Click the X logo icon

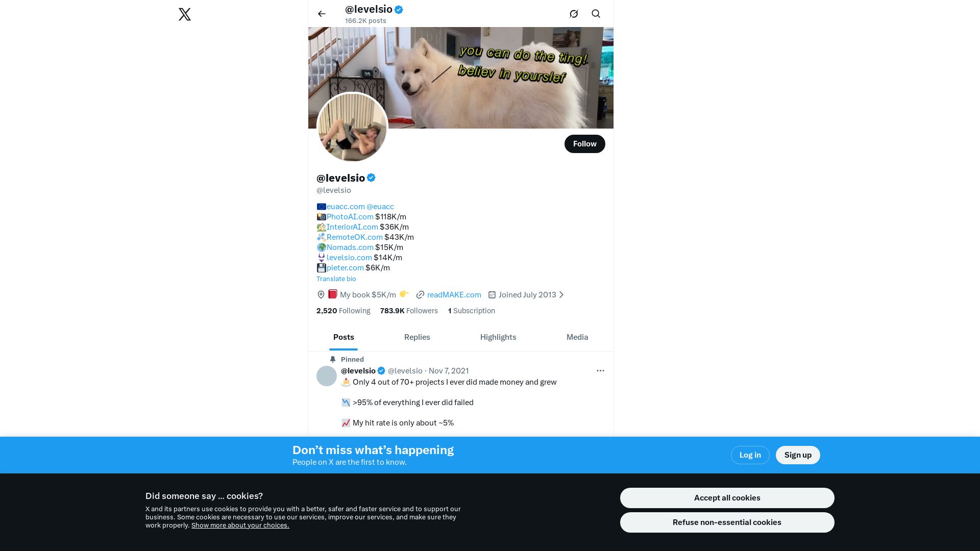(x=185, y=14)
